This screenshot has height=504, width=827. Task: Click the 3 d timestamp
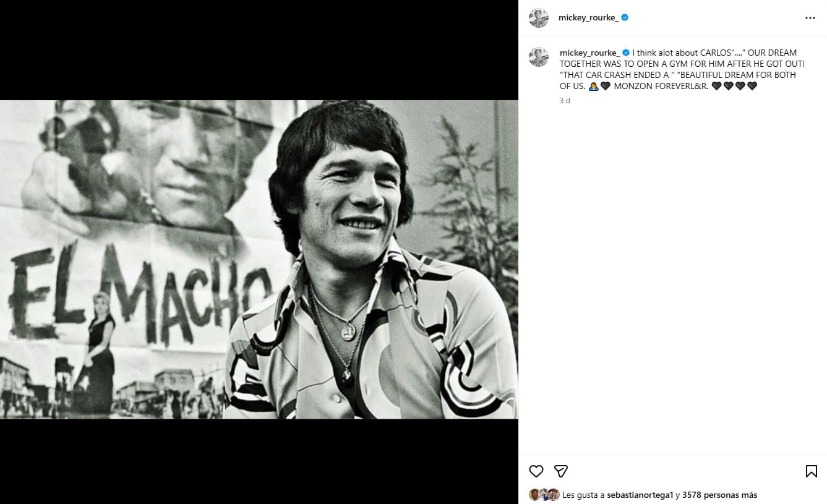(563, 100)
